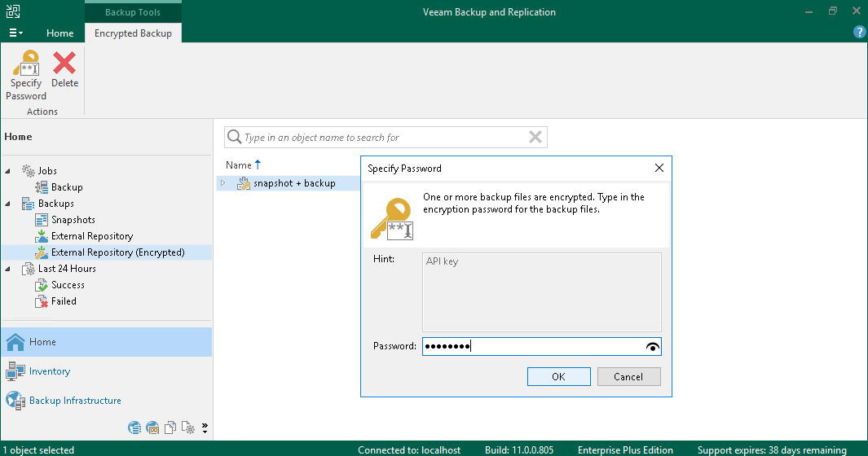Viewport: 868px width, 456px height.
Task: Switch to the Home ribbon tab
Action: (x=59, y=33)
